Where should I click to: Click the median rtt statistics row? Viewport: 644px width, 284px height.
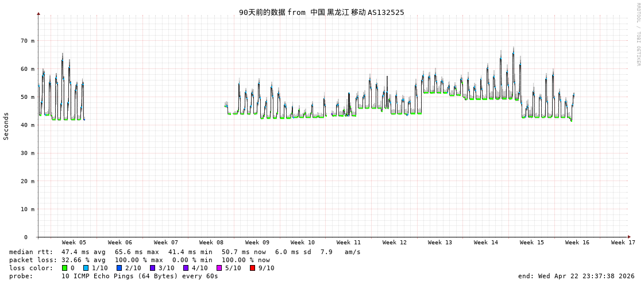click(184, 252)
